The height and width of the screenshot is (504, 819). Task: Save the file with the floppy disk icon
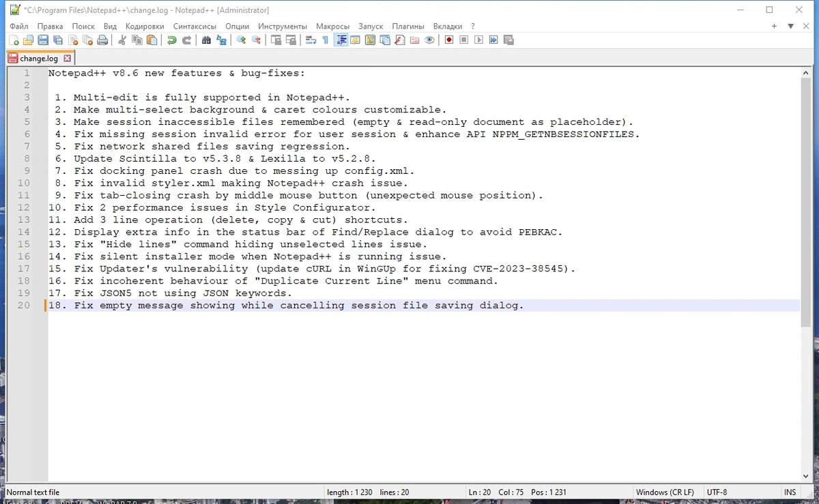43,40
